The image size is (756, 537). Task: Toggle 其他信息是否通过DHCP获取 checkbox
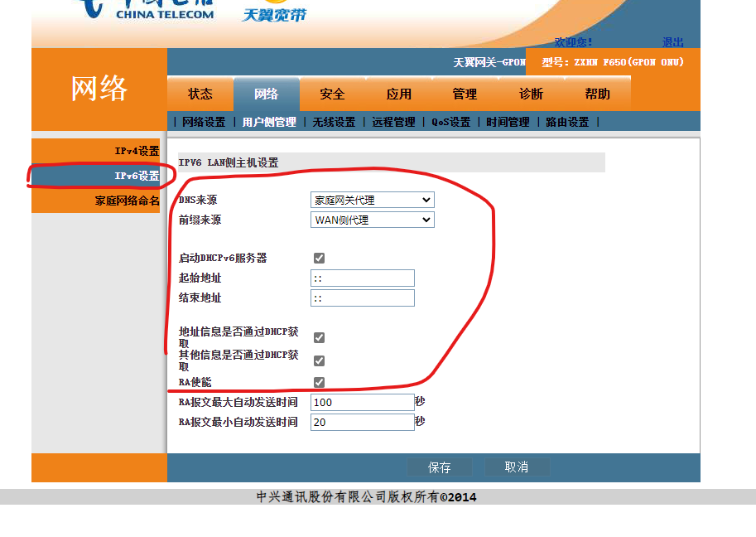point(318,360)
